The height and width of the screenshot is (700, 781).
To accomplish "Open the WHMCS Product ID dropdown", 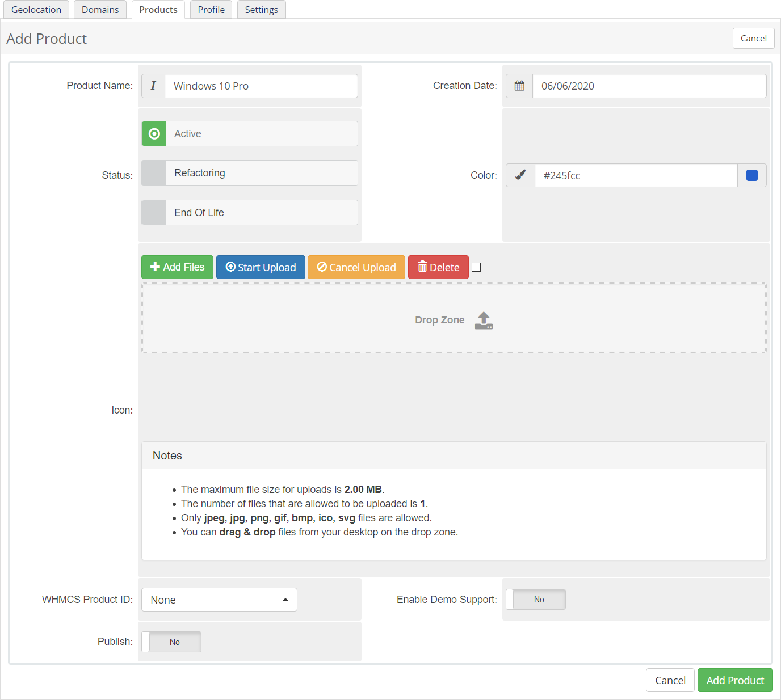I will coord(219,600).
